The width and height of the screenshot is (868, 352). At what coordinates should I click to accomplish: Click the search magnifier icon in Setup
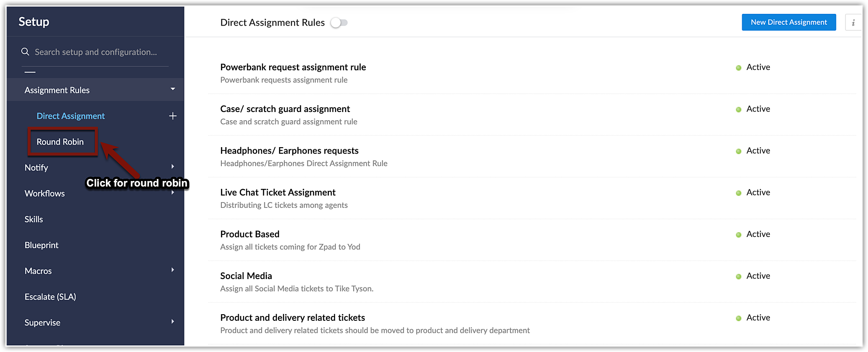point(25,52)
